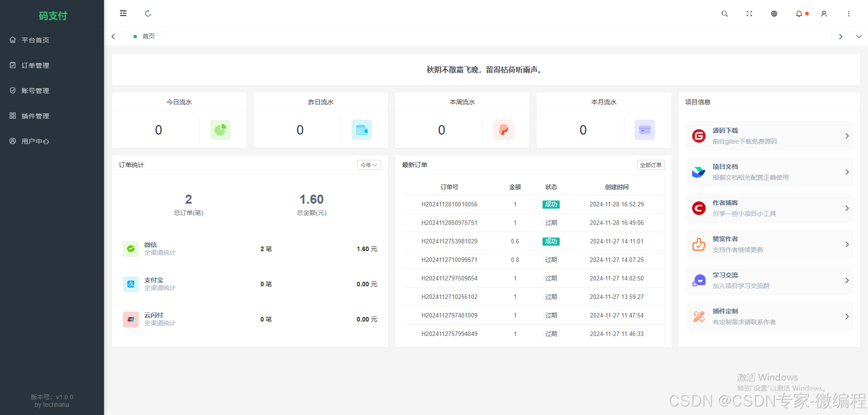The width and height of the screenshot is (868, 415).
Task: Open 项目文档 card arrow
Action: click(847, 172)
